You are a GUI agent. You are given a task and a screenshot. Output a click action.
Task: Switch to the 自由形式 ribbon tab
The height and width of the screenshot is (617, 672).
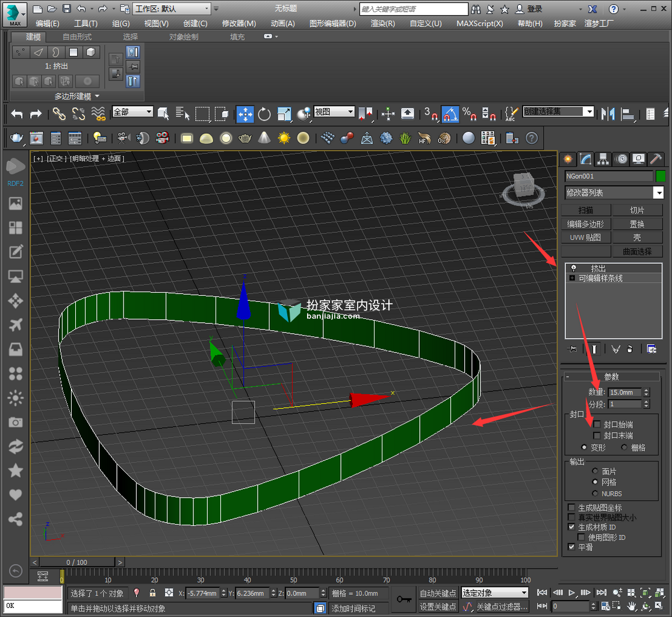[x=77, y=37]
